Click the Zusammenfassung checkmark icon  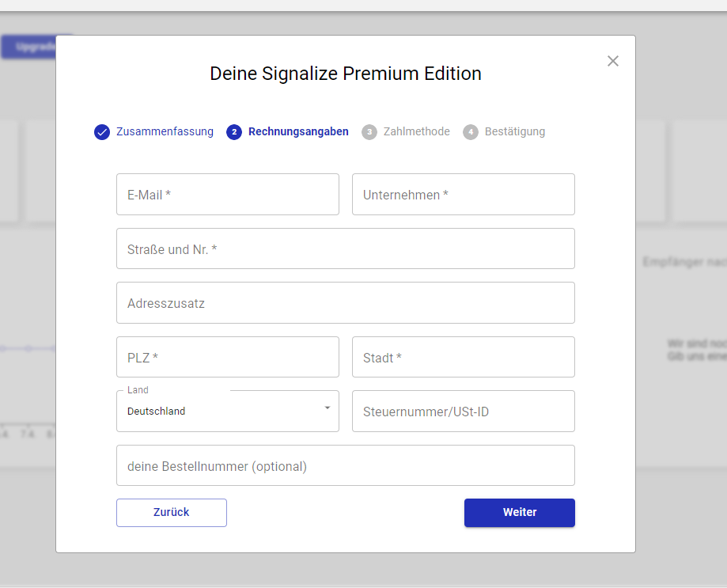click(102, 132)
